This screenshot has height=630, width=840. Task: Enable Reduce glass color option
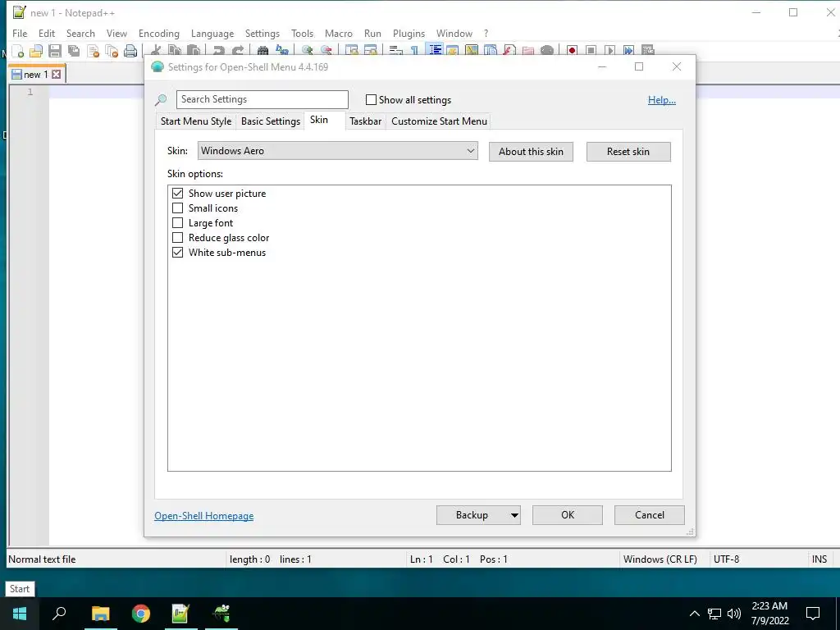[177, 237]
